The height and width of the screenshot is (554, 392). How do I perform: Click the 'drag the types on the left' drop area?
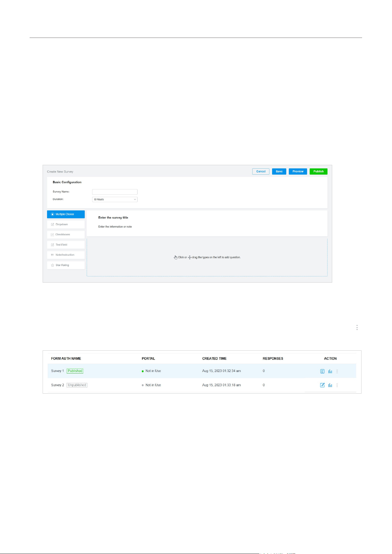207,257
